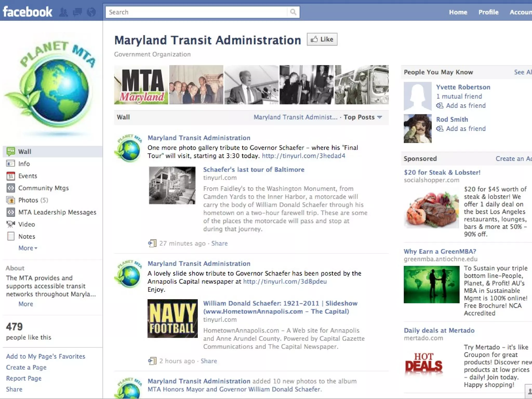Select the Info tab in sidebar
Screen dimensions: 532x399
(24, 164)
